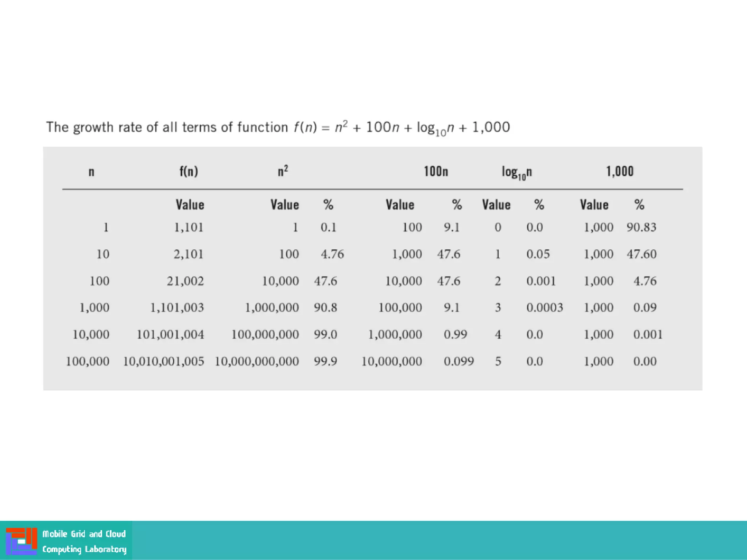Click the Mobile Grid lab logo icon

click(22, 541)
